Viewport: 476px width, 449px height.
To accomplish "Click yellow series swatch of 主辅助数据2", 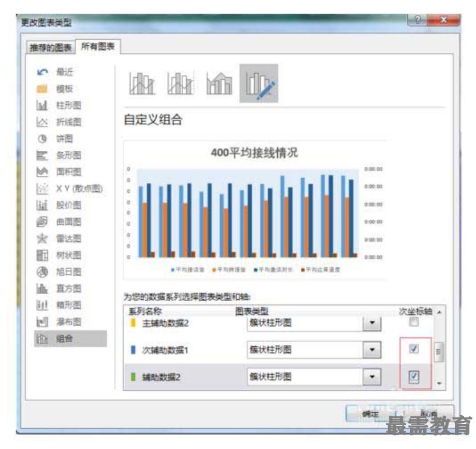I will (133, 322).
